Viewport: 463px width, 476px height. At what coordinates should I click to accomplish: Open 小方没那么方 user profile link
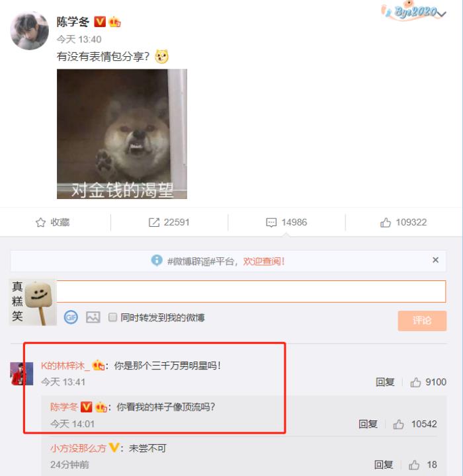pos(78,448)
